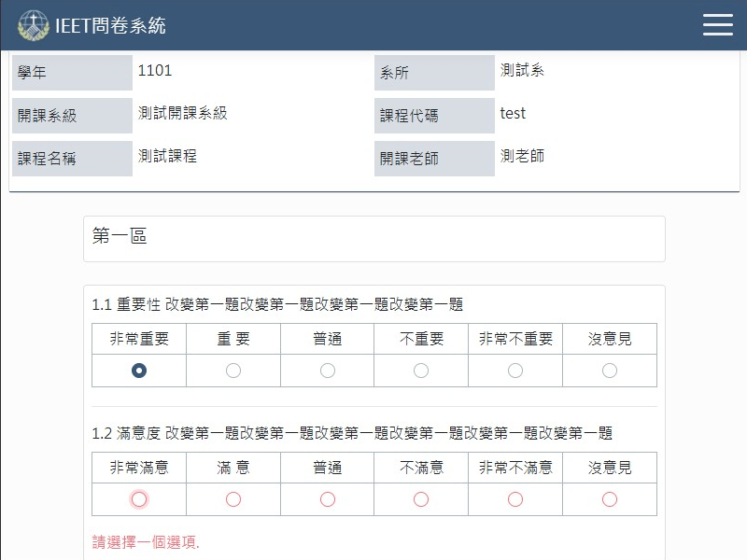747x560 pixels.
Task: Choose 沒意見 for the importance question
Action: (x=609, y=370)
